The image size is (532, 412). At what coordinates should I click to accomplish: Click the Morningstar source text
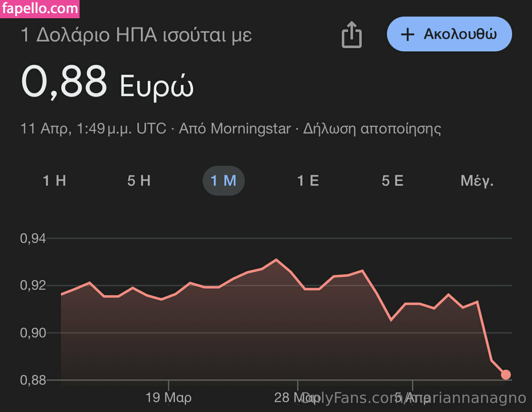251,128
